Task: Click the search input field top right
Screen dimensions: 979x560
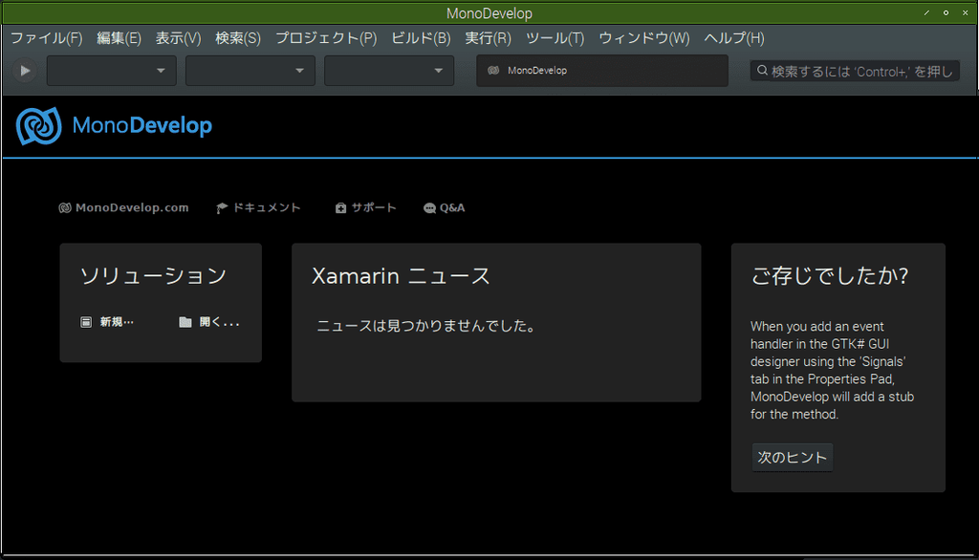Action: [856, 70]
